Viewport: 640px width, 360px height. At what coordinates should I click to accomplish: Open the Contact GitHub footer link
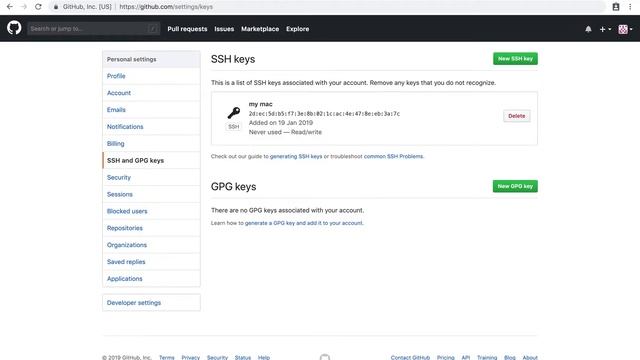tap(410, 358)
